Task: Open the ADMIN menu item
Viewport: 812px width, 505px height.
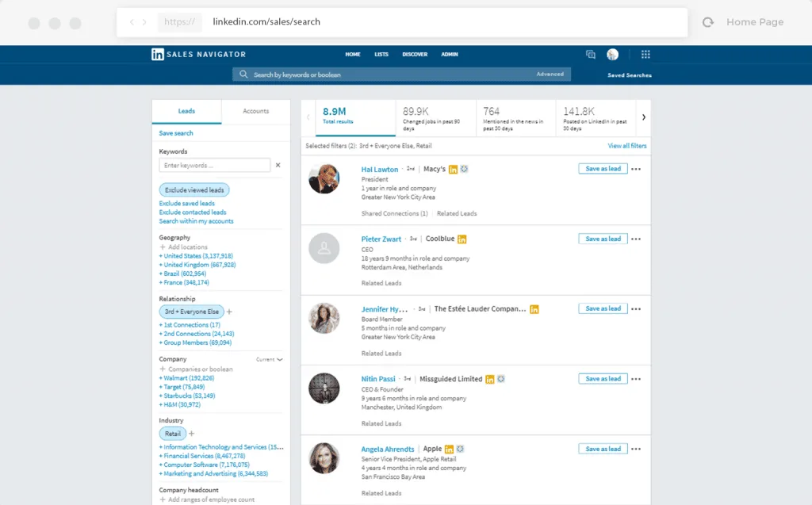Action: (450, 55)
